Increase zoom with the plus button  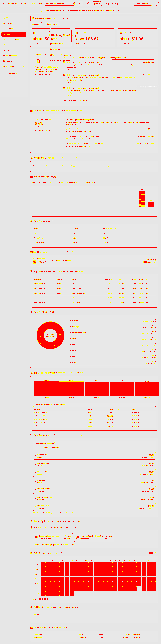(116, 4)
